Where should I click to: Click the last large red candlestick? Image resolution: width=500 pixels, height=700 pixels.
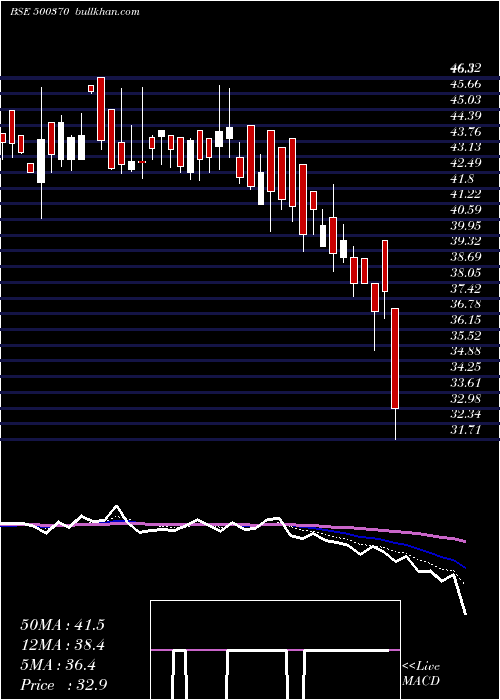point(395,358)
